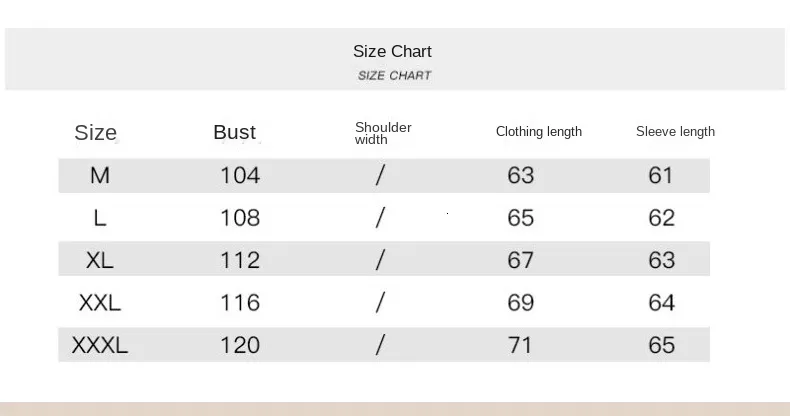This screenshot has height=416, width=790.
Task: Select the "Sleeve length" column header
Action: click(675, 132)
